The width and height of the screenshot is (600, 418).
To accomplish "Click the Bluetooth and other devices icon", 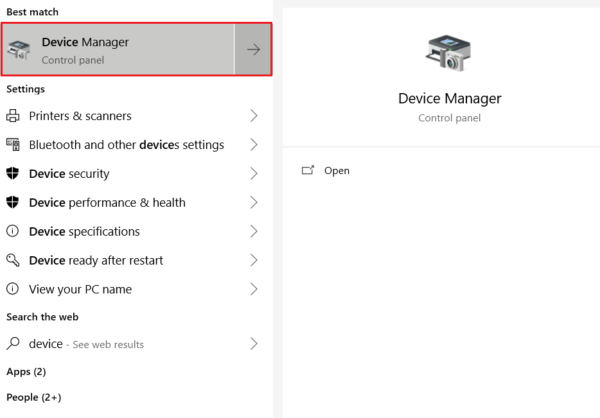I will 13,145.
